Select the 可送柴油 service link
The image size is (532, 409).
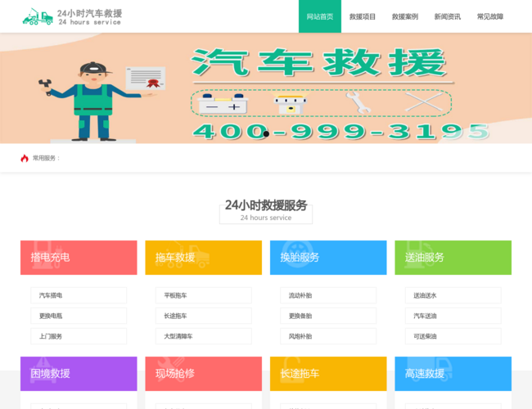click(x=453, y=336)
